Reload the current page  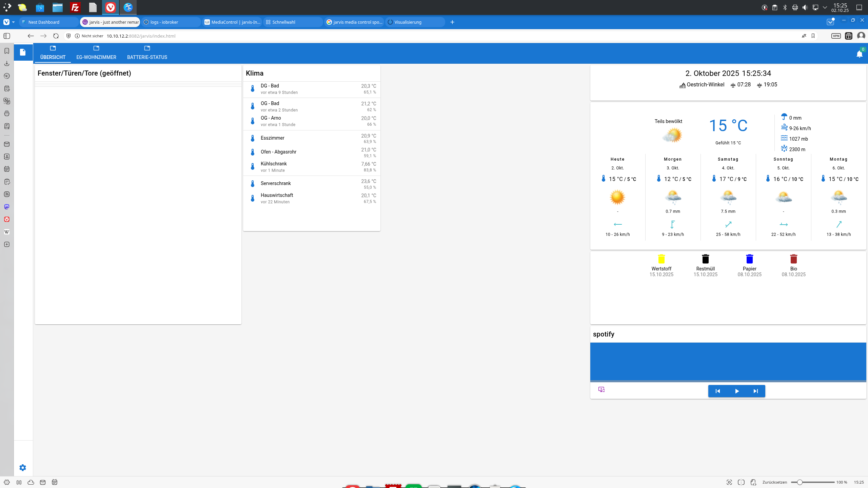[x=56, y=36]
